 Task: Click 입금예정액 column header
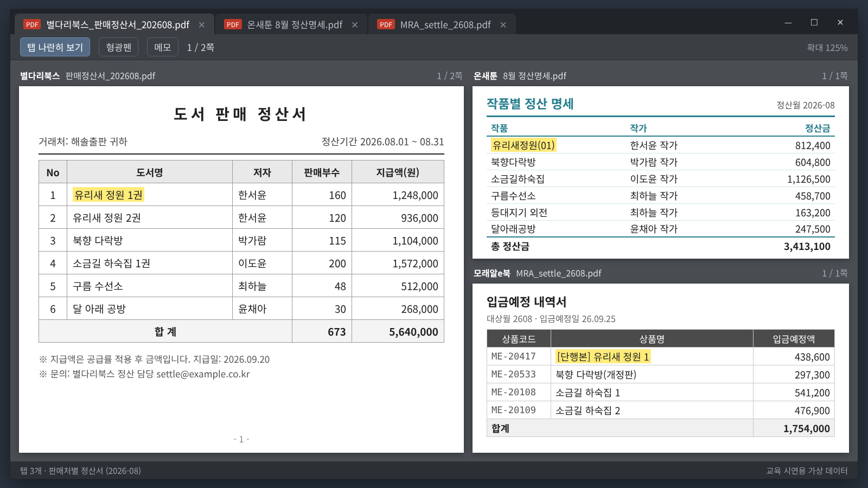pos(794,339)
